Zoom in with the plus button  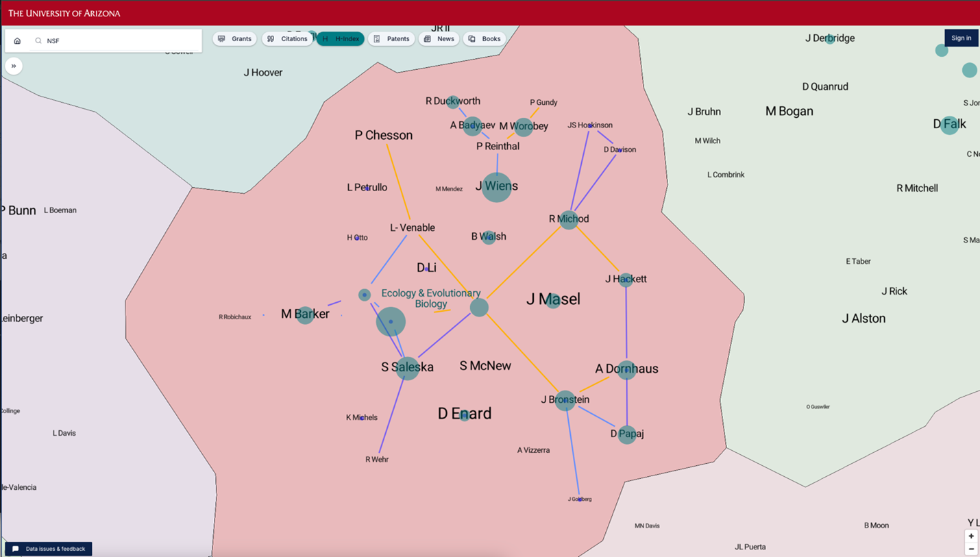(971, 536)
